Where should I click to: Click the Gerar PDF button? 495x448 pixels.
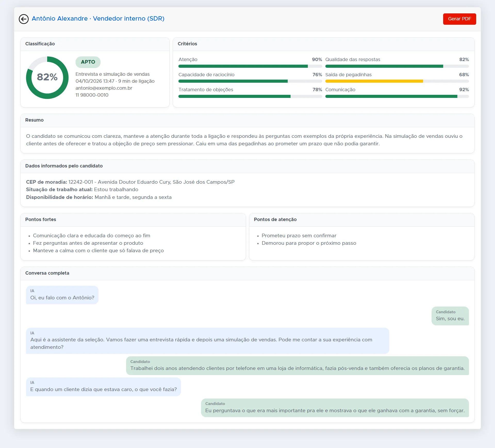pyautogui.click(x=459, y=19)
